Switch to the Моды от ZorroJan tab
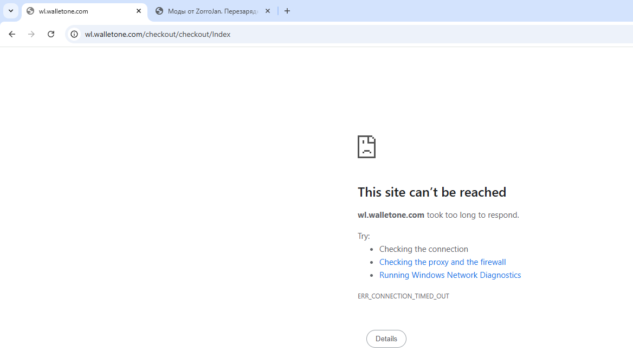633x364 pixels. click(212, 11)
